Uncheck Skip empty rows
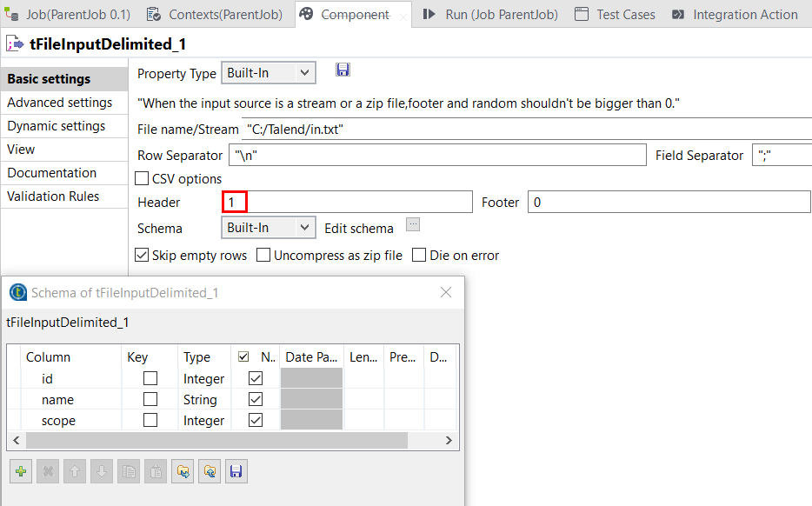 [142, 255]
